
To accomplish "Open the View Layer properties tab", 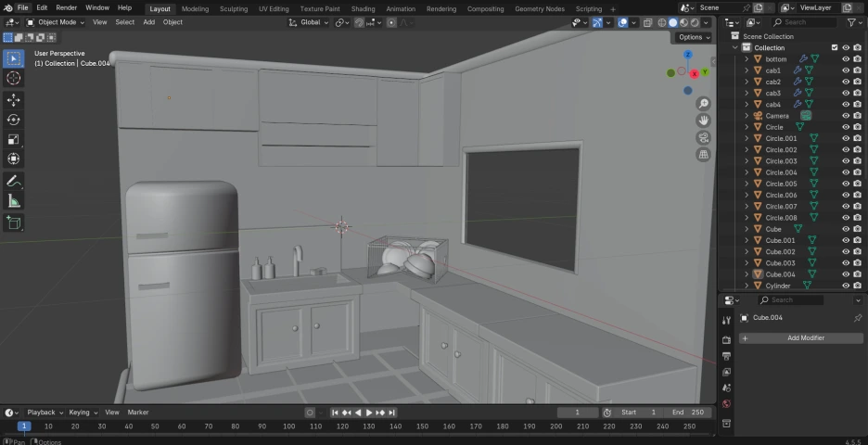I will pos(727,372).
